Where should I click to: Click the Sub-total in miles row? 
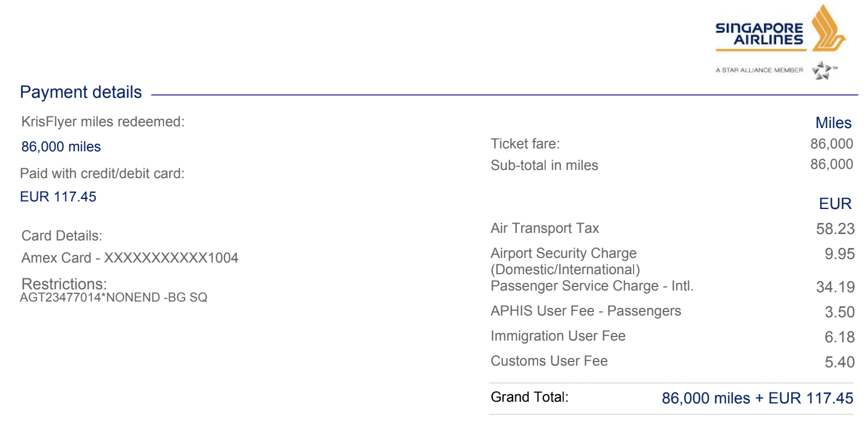(x=672, y=165)
